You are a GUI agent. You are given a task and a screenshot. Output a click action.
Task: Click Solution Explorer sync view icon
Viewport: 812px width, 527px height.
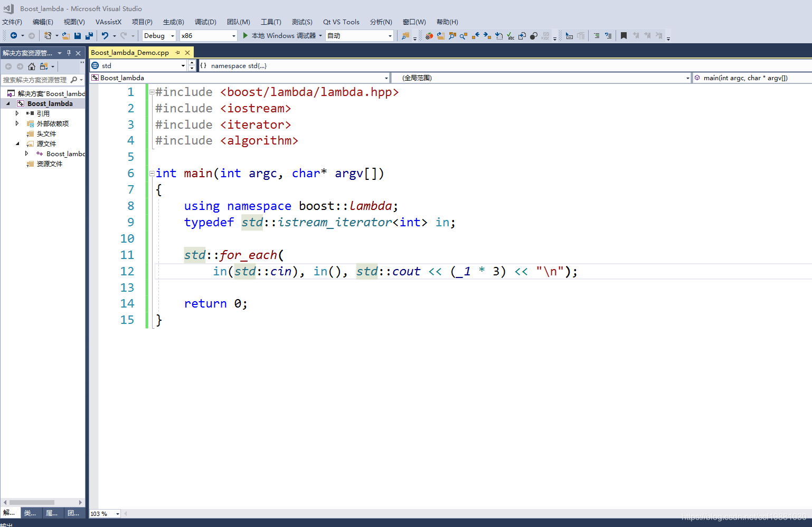[x=44, y=66]
